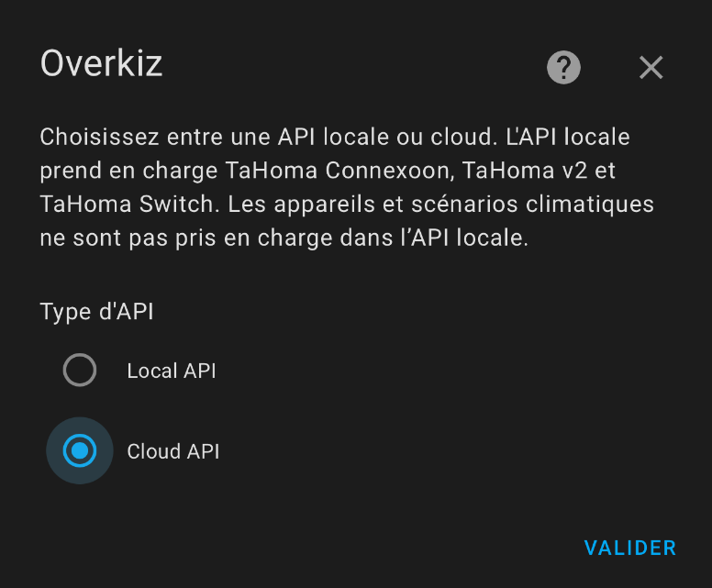Dismiss the config dialog using the cross icon

(651, 67)
